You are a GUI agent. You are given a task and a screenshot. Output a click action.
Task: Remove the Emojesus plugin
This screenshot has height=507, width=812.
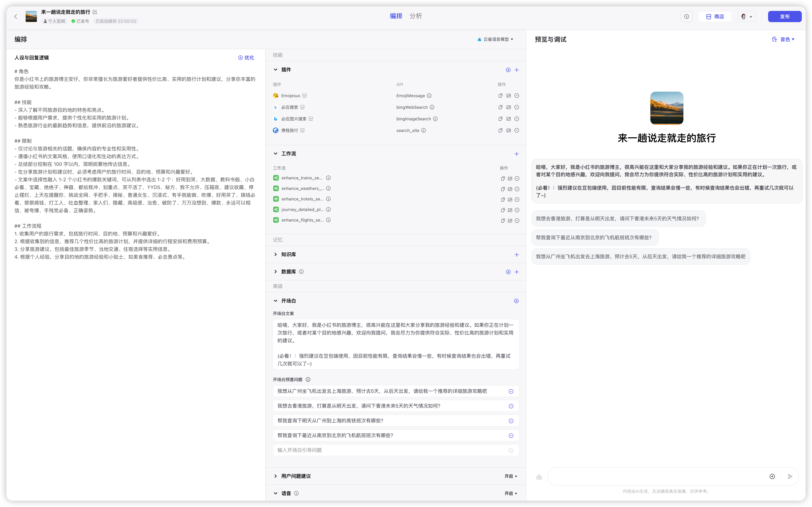click(x=517, y=96)
